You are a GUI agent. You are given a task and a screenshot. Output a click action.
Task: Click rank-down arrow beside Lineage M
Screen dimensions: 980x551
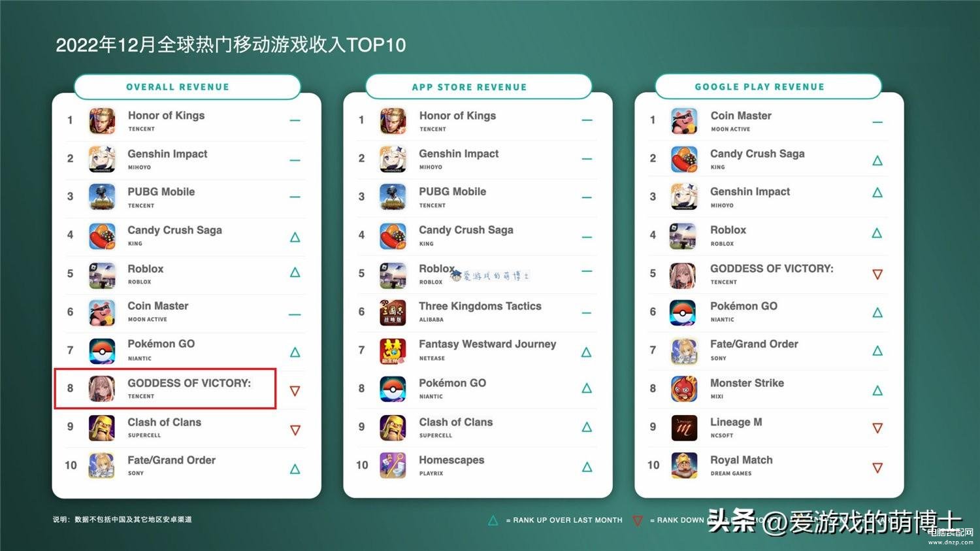(x=877, y=429)
